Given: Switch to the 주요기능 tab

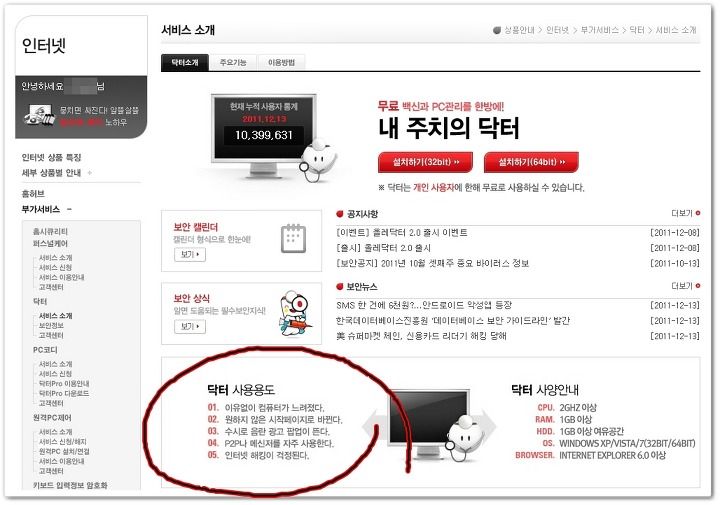Looking at the screenshot, I should click(233, 62).
